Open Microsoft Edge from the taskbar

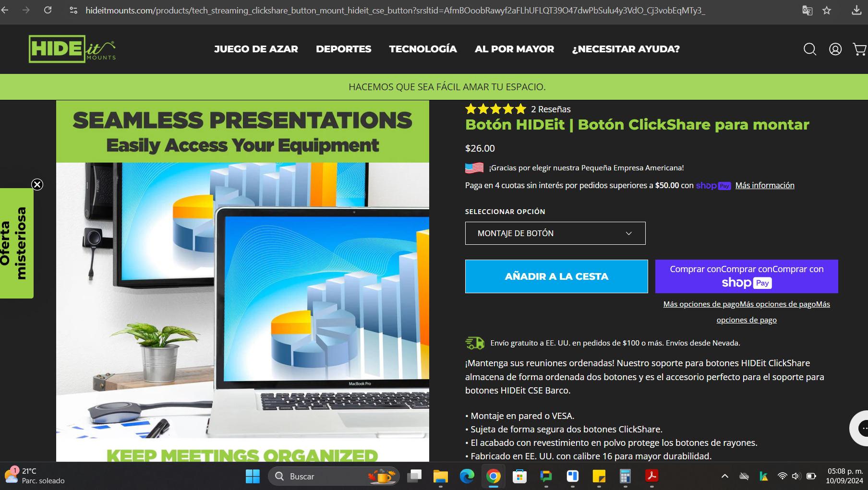pyautogui.click(x=467, y=476)
